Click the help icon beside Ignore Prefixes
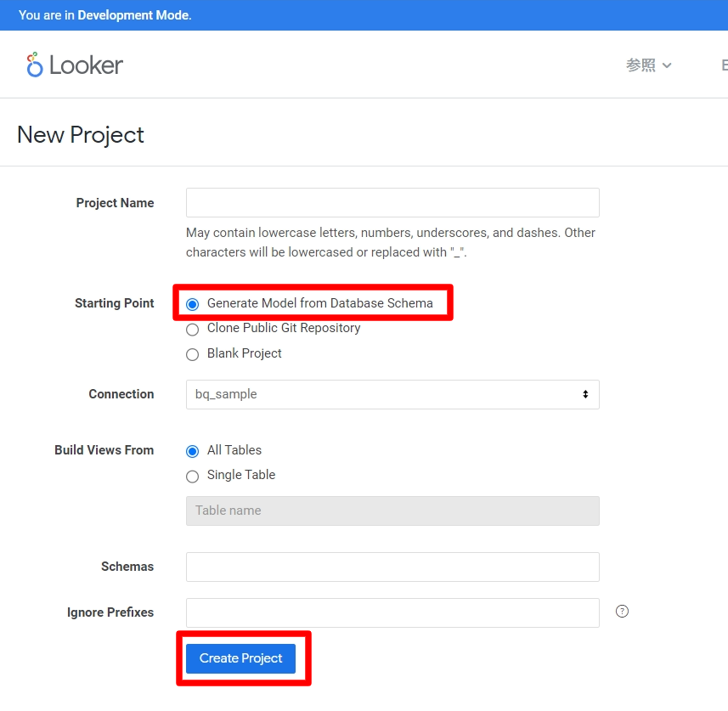728x711 pixels. point(622,611)
